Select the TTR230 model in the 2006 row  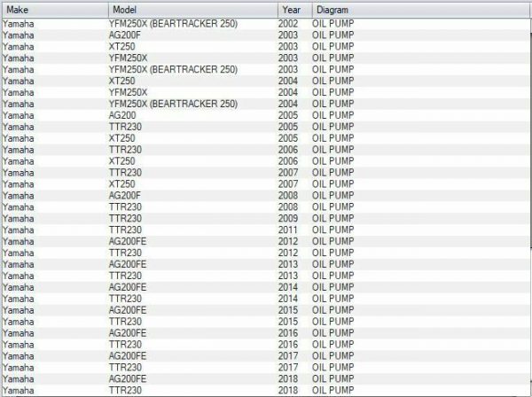click(x=125, y=150)
